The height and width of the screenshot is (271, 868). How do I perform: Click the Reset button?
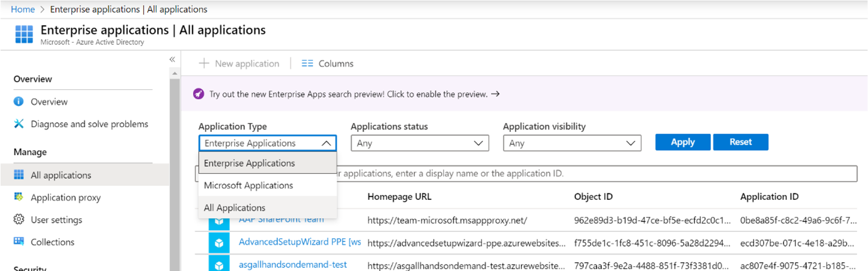click(741, 142)
